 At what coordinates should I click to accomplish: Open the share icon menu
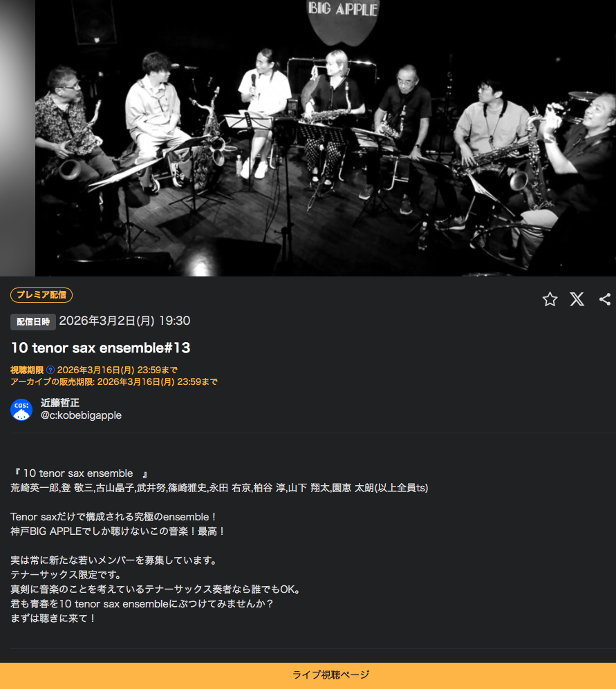point(605,299)
